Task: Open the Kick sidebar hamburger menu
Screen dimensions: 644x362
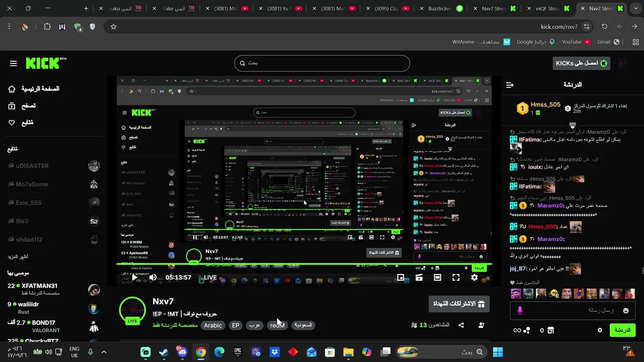Action: point(14,63)
